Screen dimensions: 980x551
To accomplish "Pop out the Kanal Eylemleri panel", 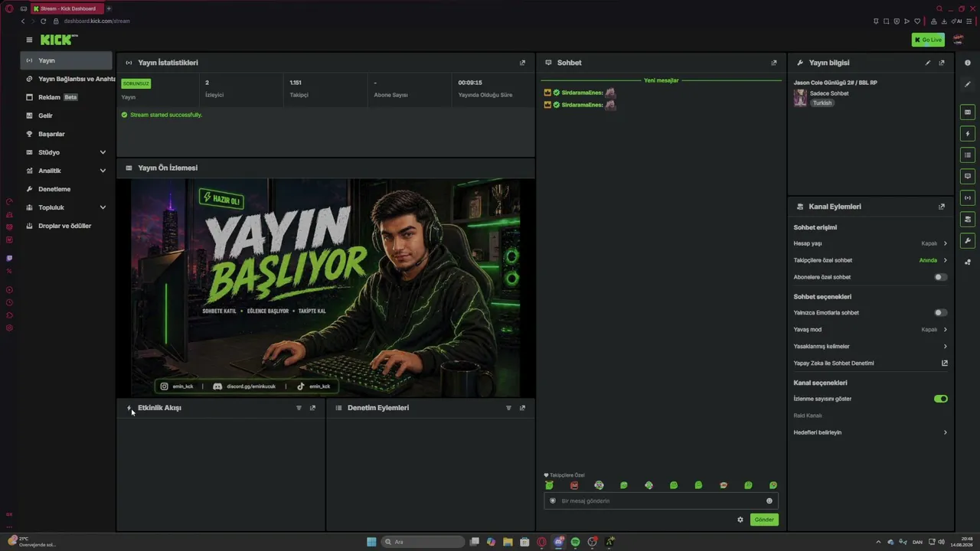I will pos(942,207).
